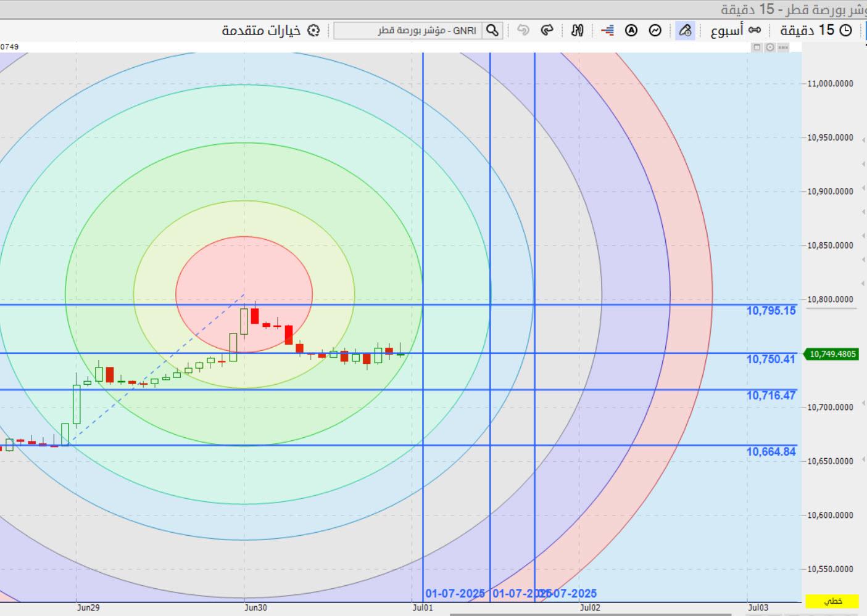Click the green 10,749.4805 price tag
The image size is (867, 616).
[832, 354]
